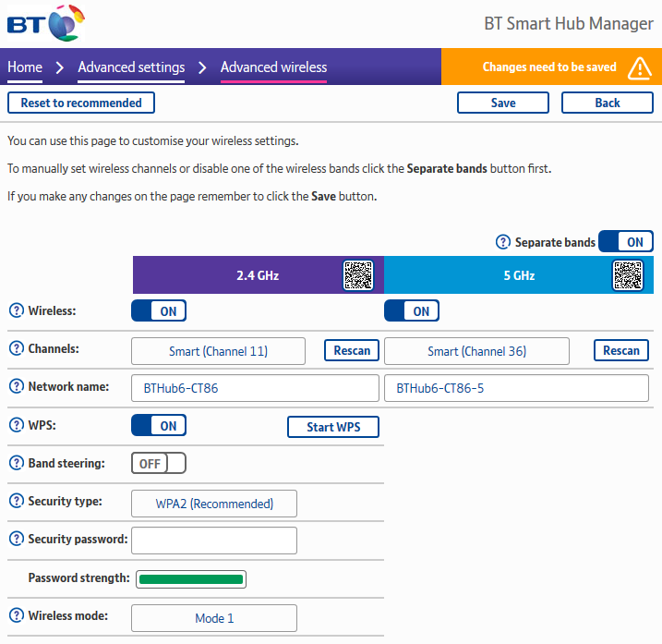Click the Back button
This screenshot has width=662, height=644.
pos(608,103)
